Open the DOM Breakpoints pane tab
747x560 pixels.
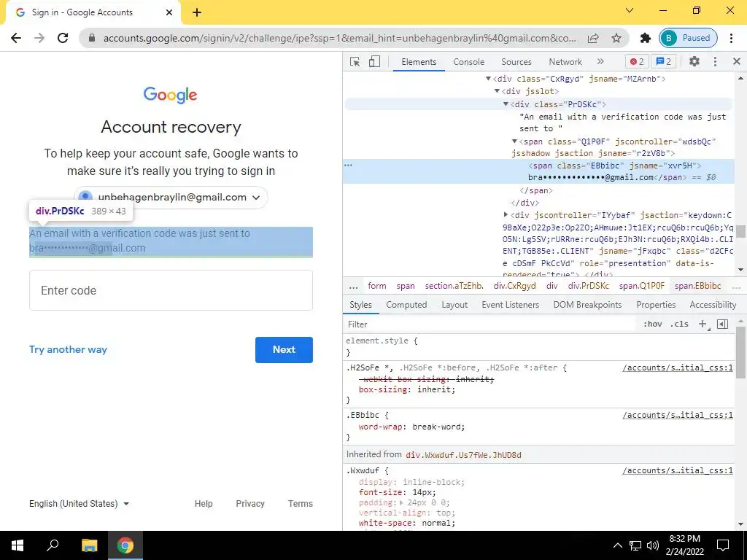coord(587,305)
